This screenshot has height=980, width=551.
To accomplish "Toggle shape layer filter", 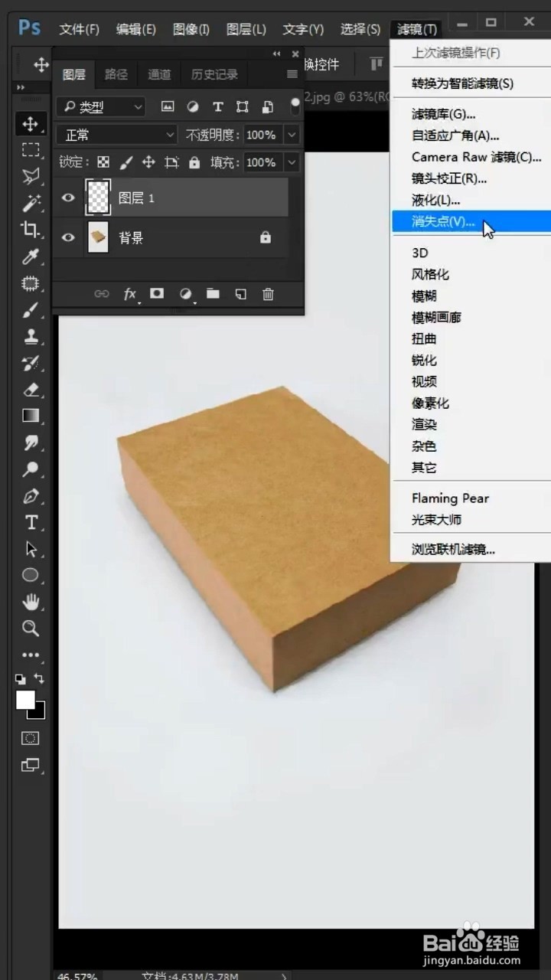I will [x=243, y=106].
